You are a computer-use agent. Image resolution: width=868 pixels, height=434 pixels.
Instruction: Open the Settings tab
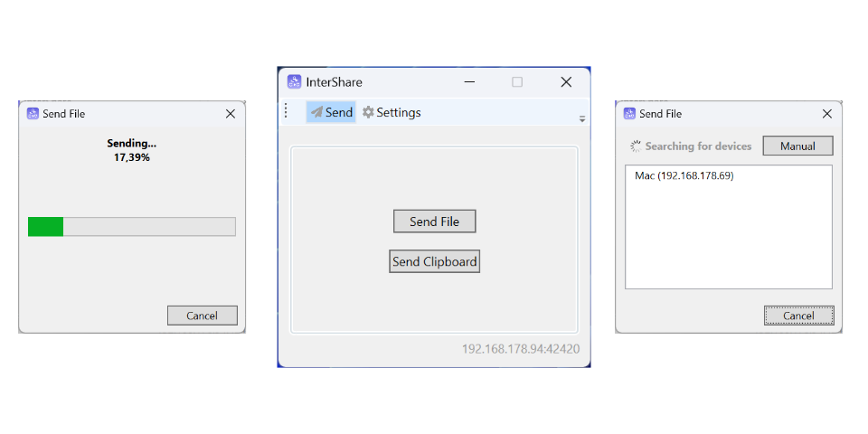392,112
